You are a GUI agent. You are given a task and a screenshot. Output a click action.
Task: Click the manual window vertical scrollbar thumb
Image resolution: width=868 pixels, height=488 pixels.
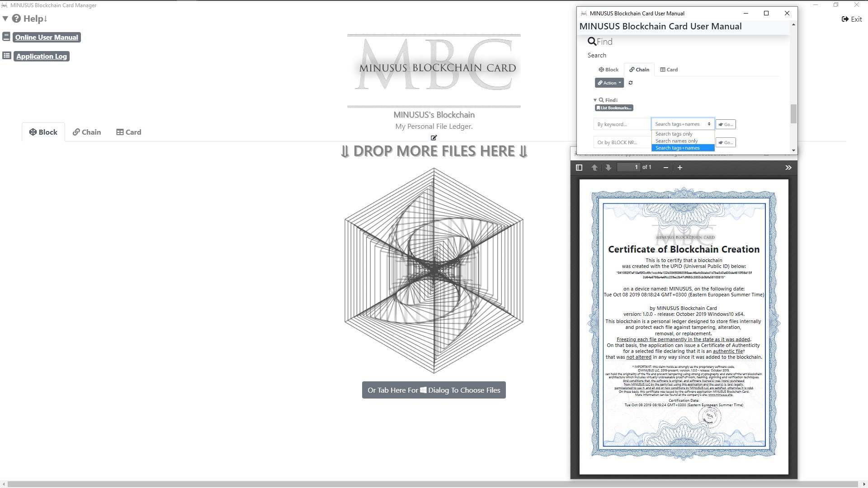pos(793,113)
